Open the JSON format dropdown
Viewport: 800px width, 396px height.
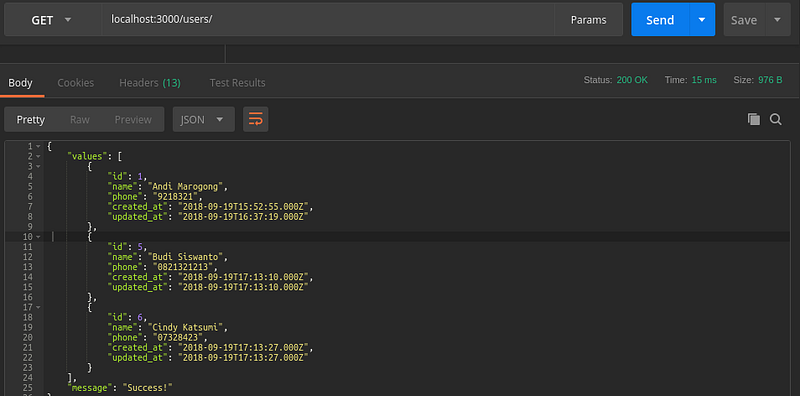[x=204, y=119]
